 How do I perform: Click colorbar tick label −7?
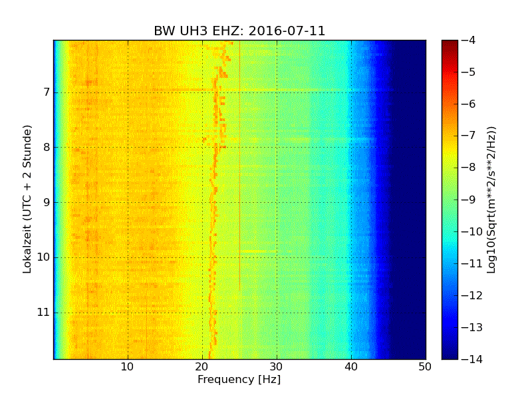(468, 136)
